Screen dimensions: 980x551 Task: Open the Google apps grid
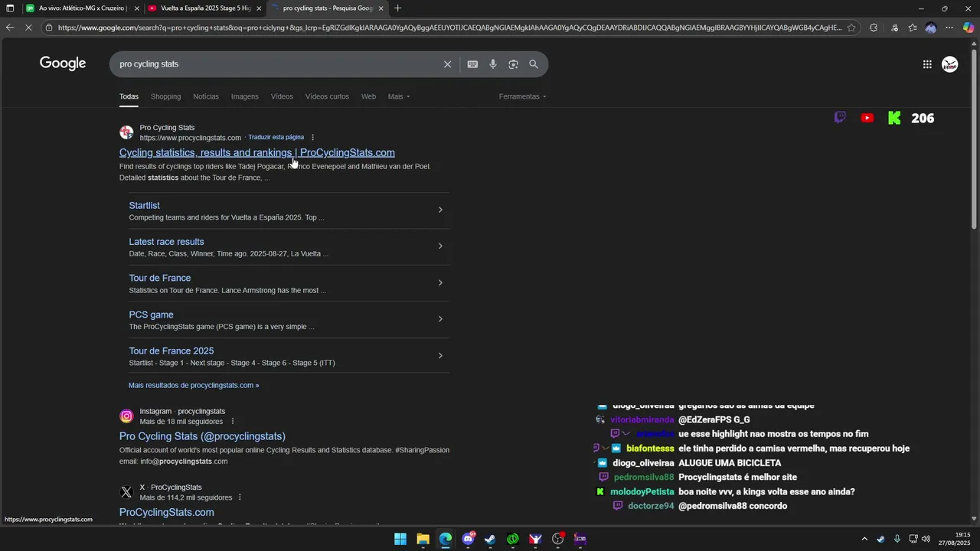pos(927,64)
